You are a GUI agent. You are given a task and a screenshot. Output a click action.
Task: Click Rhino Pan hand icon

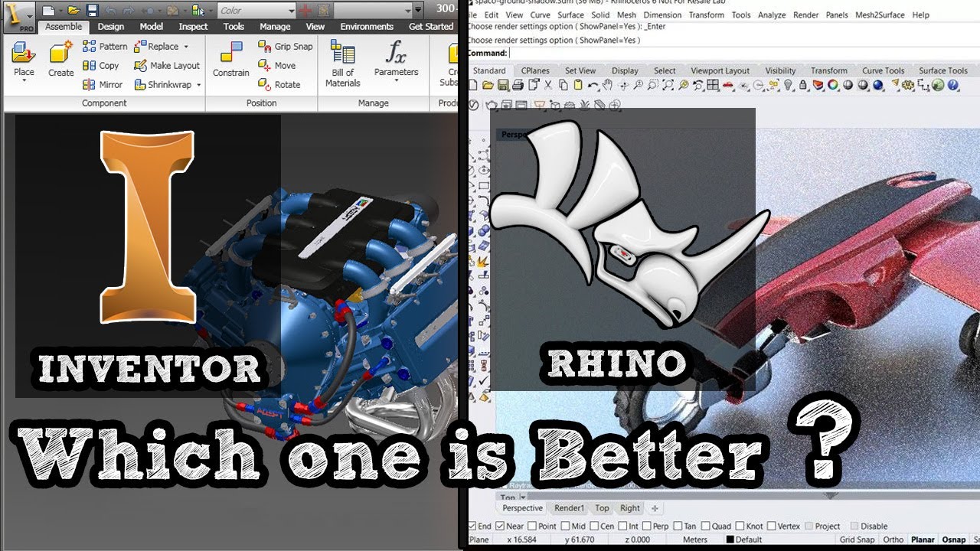(x=607, y=85)
